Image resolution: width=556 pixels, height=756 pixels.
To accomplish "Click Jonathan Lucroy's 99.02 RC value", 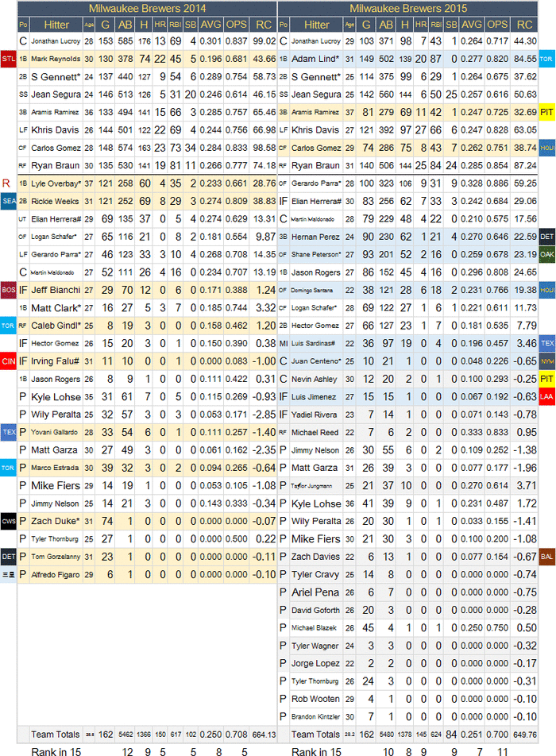I will [264, 41].
